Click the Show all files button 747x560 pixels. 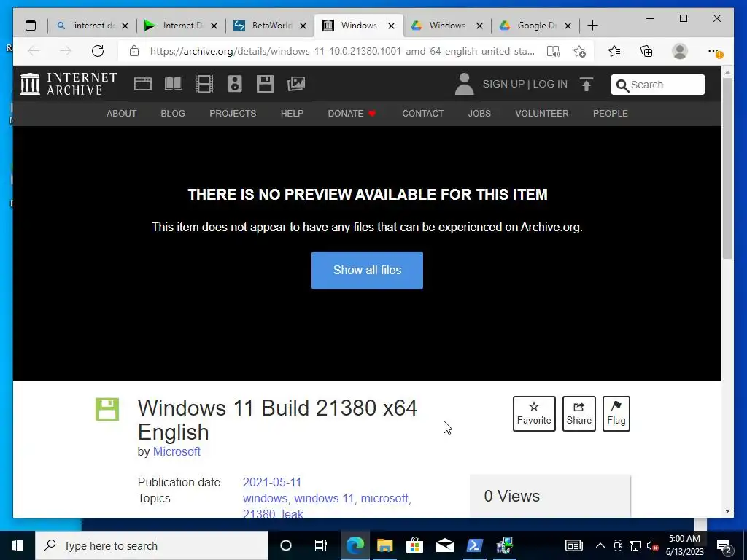point(368,270)
